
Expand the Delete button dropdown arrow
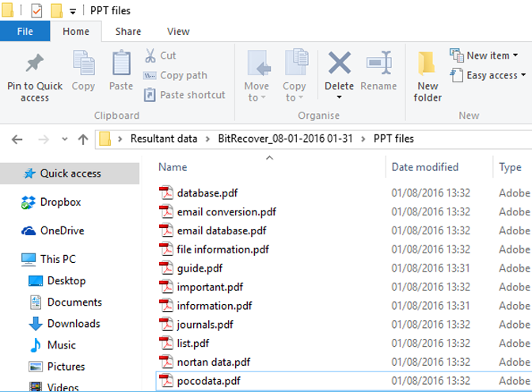coord(340,97)
